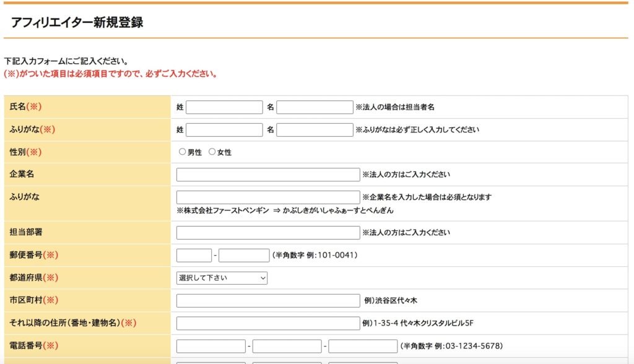Click the 氏名 姓 (last name) input
Screen dimensions: 634x364
(x=224, y=107)
